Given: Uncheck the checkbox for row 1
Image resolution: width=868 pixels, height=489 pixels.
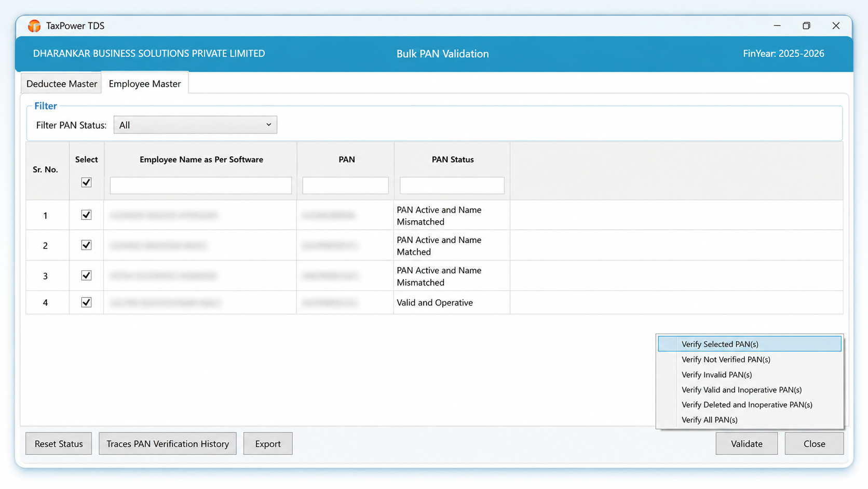Looking at the screenshot, I should point(86,215).
